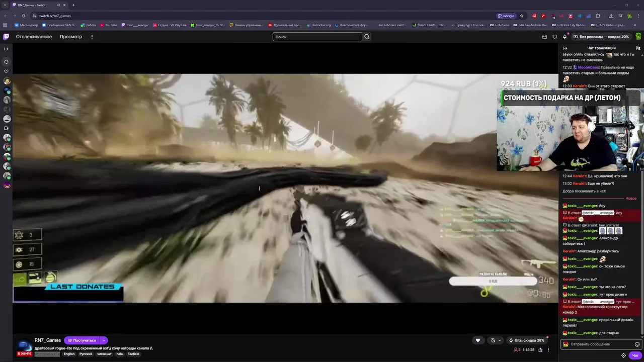Click the Чат трансляции header text
The image size is (644, 362).
tap(601, 48)
